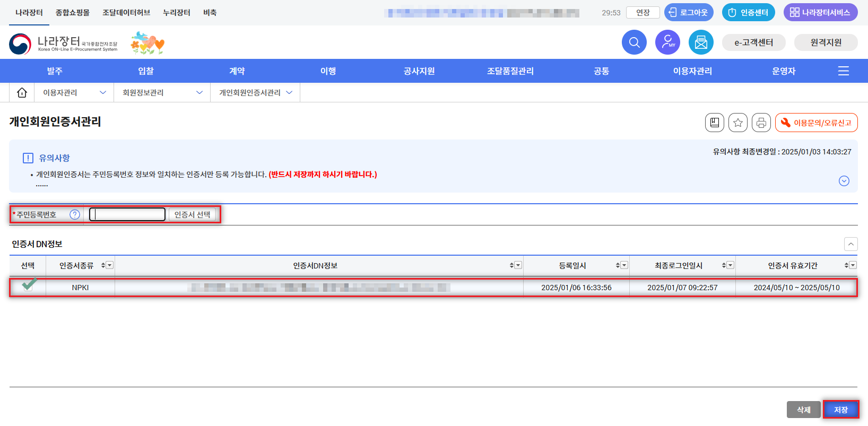
Task: Click the 이용문의/오류신고 button
Action: [x=817, y=123]
